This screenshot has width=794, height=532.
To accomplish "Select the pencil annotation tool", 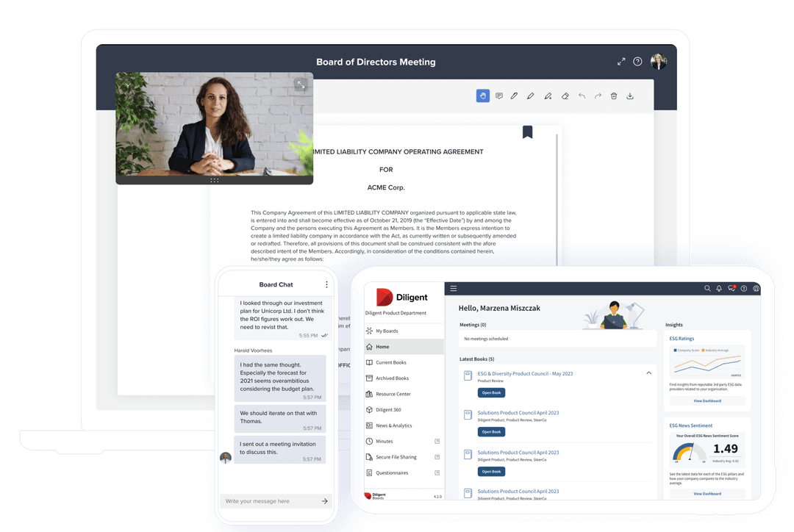I will point(514,96).
